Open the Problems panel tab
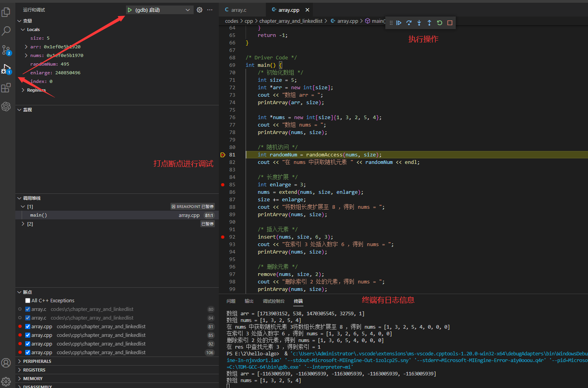The height and width of the screenshot is (388, 588). coord(231,301)
